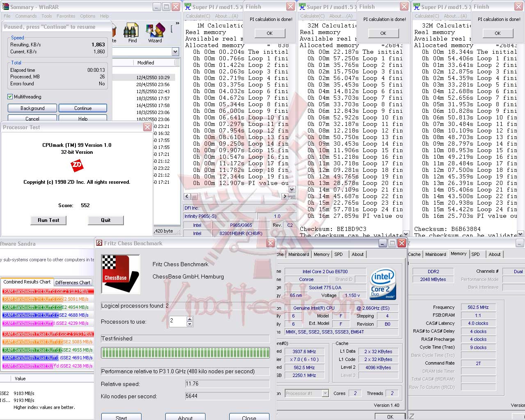Open the Favorites menu in WinRAR
This screenshot has width=525, height=420.
click(x=66, y=16)
